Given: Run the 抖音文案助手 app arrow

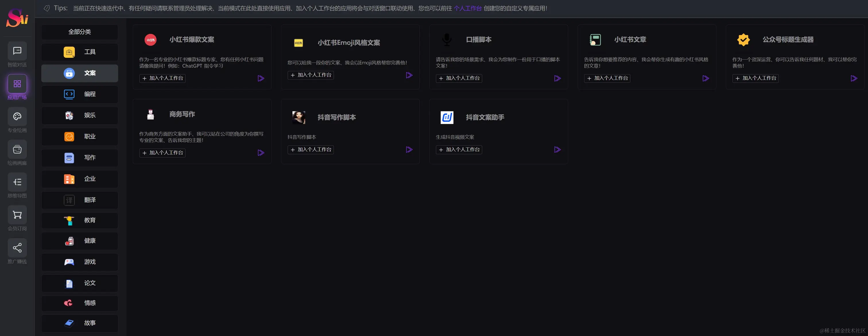Looking at the screenshot, I should click(x=557, y=150).
